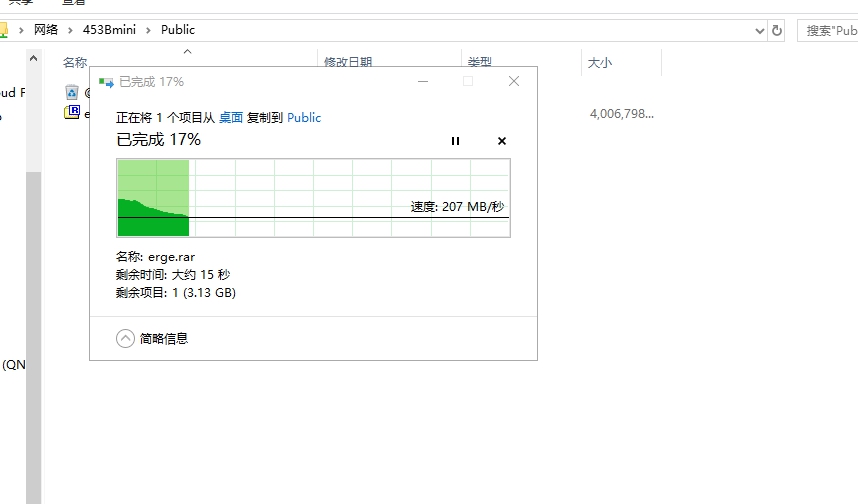Open address bar history dropdown
The height and width of the screenshot is (504, 858).
coord(760,31)
